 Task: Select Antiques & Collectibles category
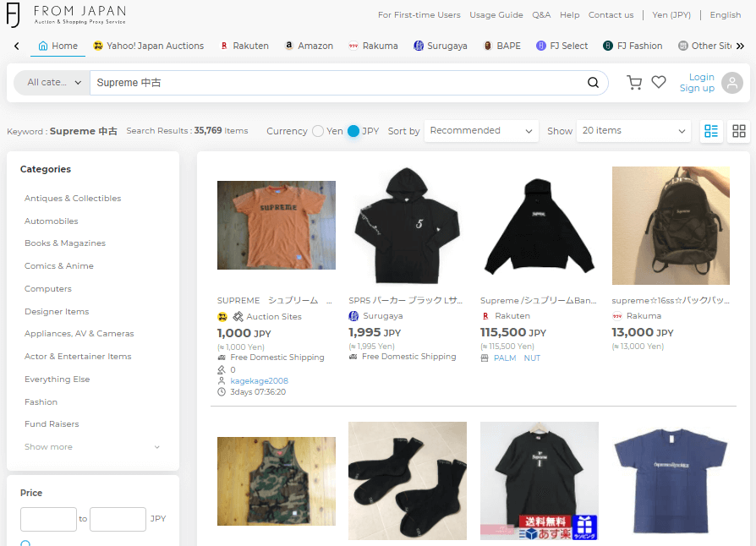click(73, 198)
